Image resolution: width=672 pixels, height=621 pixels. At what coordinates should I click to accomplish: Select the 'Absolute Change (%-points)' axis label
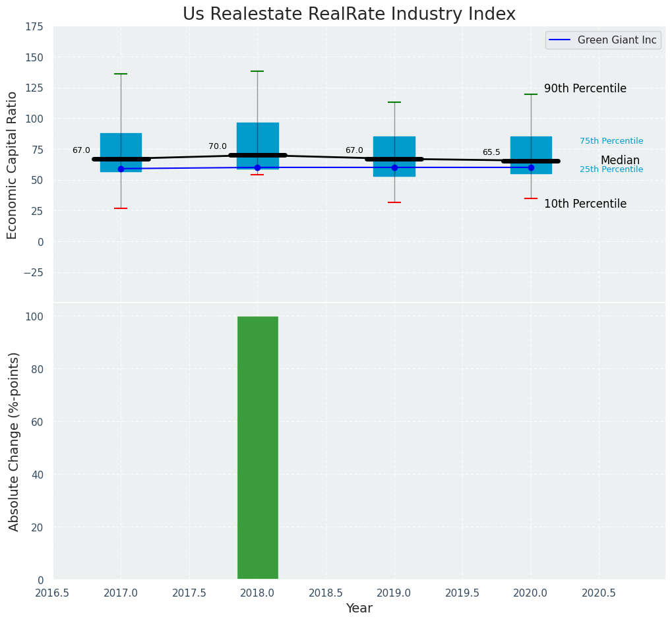14,441
